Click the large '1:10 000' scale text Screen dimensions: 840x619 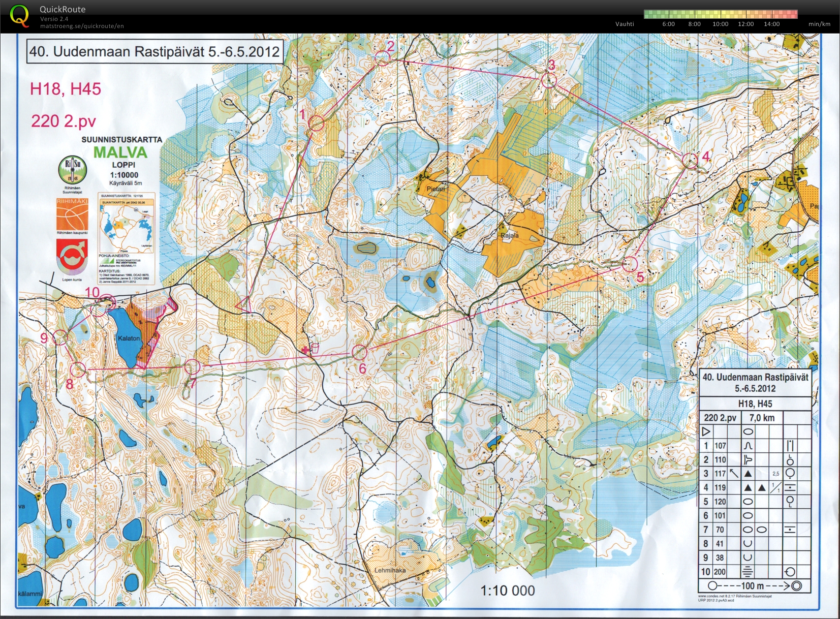[x=508, y=591]
